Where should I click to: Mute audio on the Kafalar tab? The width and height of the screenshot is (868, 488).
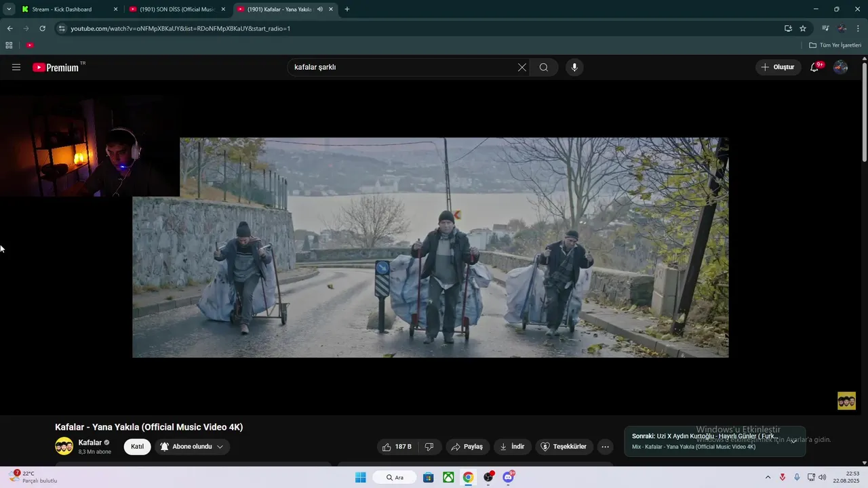[x=319, y=9]
